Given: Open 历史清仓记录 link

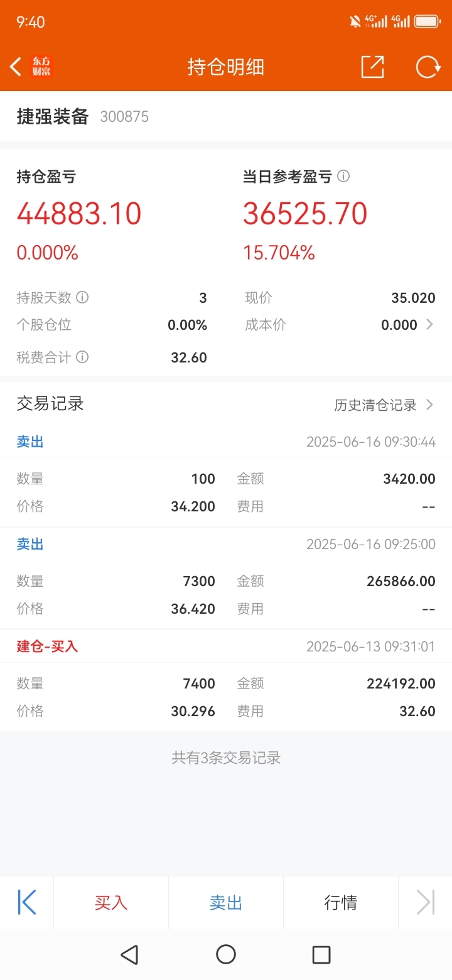Looking at the screenshot, I should point(375,405).
